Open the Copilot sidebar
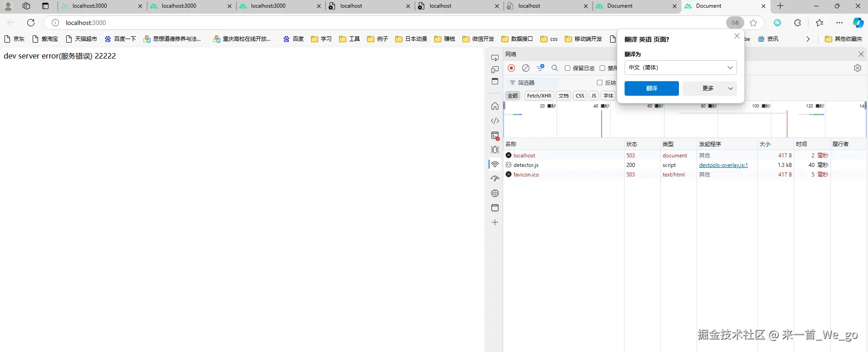Viewport: 868px width, 352px height. (x=858, y=23)
